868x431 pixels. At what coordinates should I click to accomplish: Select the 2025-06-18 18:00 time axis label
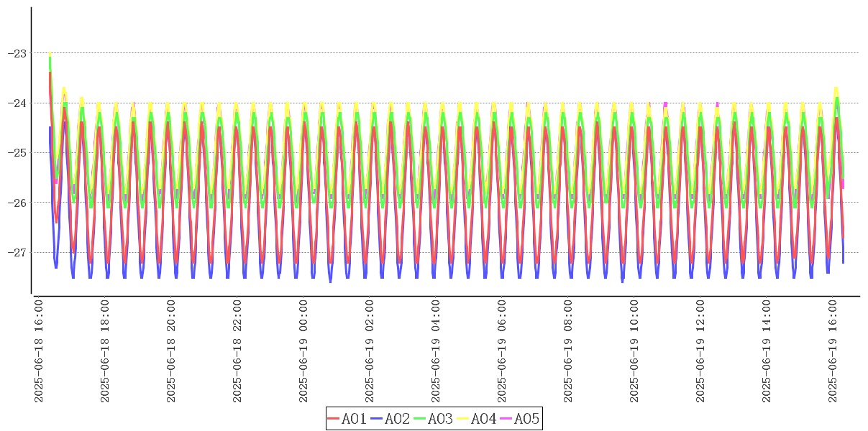(105, 351)
